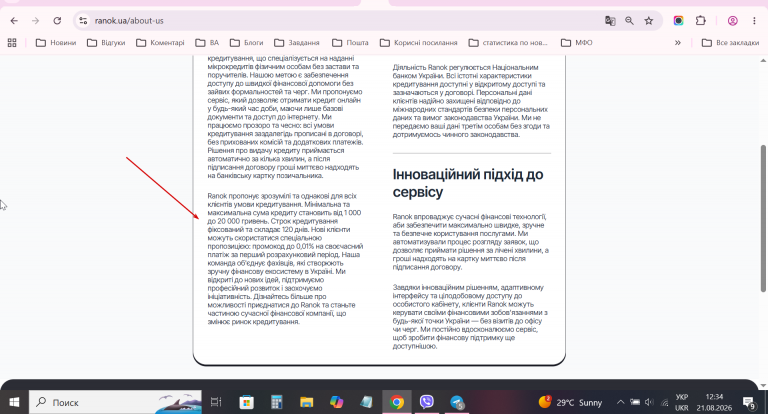
Task: Go forward to the next page
Action: [x=35, y=21]
